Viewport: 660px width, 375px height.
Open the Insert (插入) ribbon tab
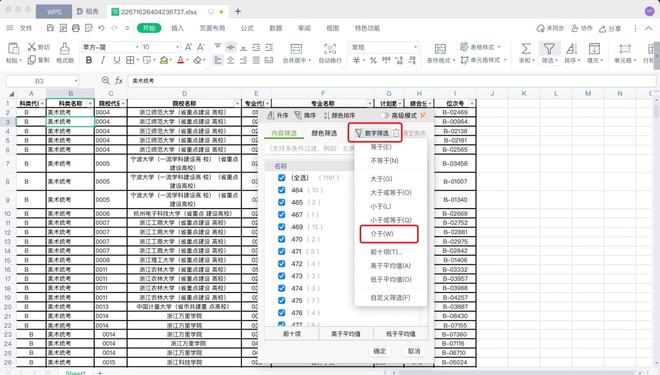coord(178,28)
